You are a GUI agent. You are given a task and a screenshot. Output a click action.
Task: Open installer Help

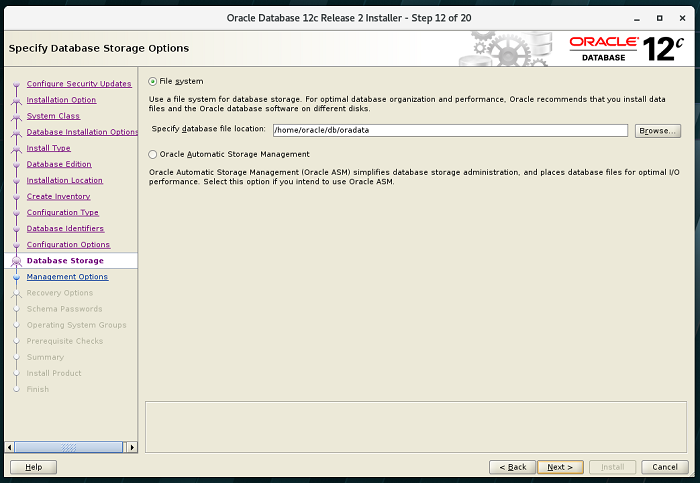(x=33, y=467)
